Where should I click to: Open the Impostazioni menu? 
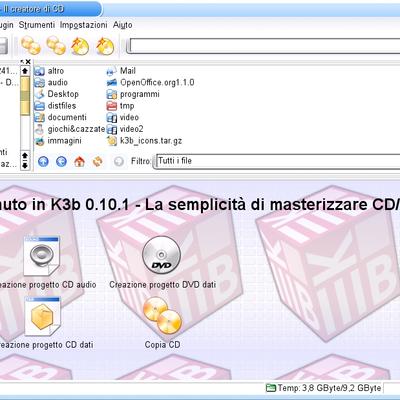pyautogui.click(x=84, y=25)
